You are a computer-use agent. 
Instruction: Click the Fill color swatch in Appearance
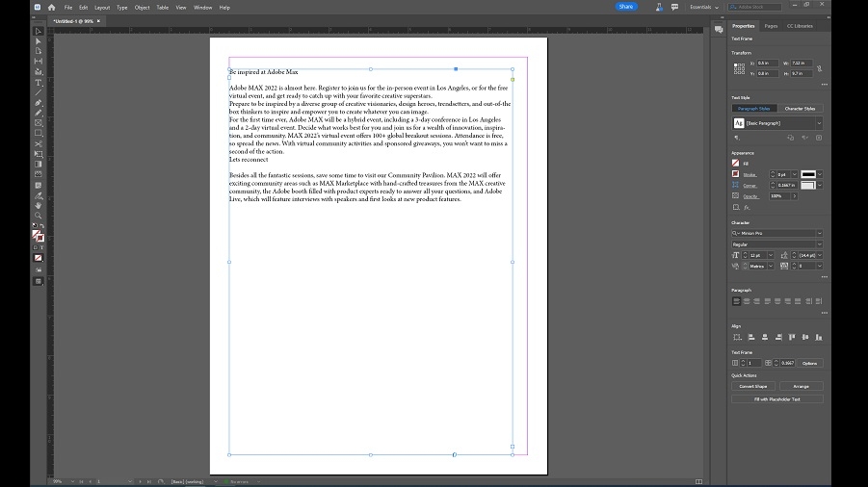[x=736, y=163]
